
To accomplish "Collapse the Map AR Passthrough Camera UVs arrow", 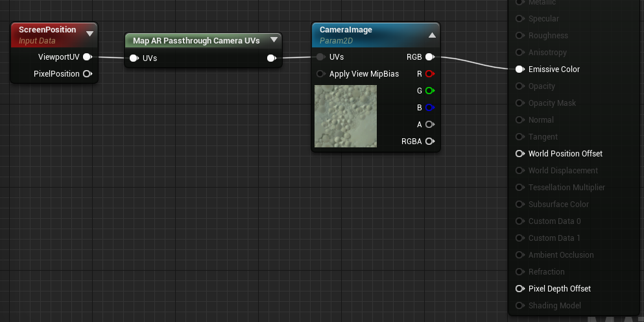I will click(274, 40).
